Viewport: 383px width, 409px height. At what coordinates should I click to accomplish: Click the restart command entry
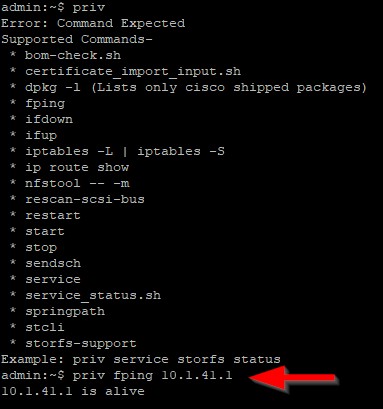click(x=53, y=215)
